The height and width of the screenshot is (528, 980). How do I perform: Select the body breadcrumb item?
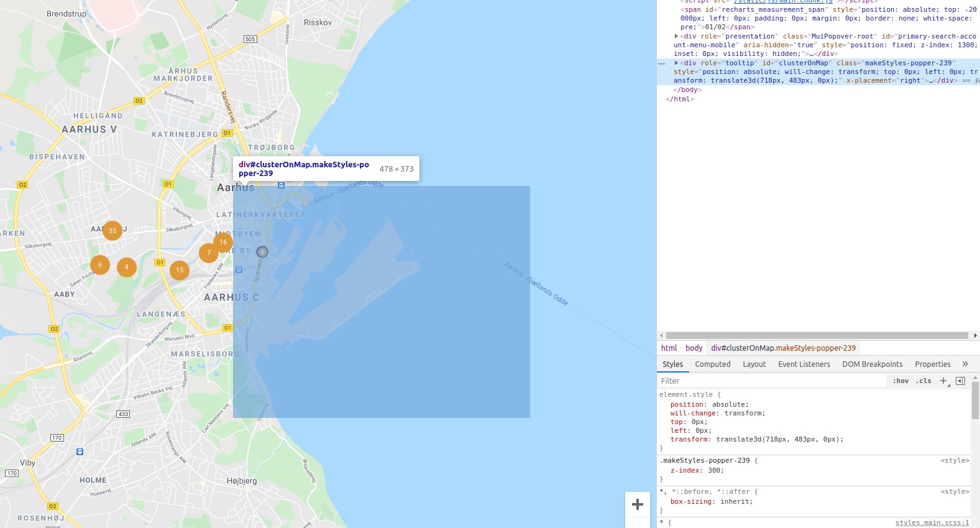[x=694, y=348]
